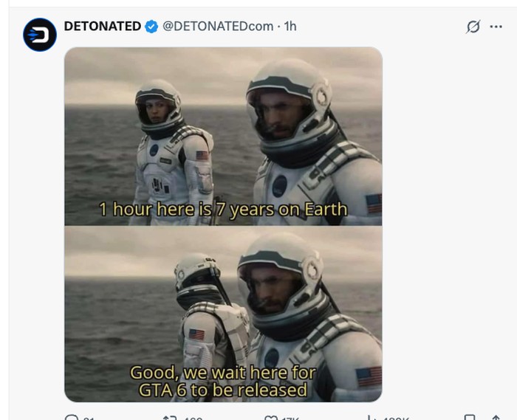Viewport: 517px width, 420px height.
Task: Click the views analytics icon
Action: (x=372, y=418)
